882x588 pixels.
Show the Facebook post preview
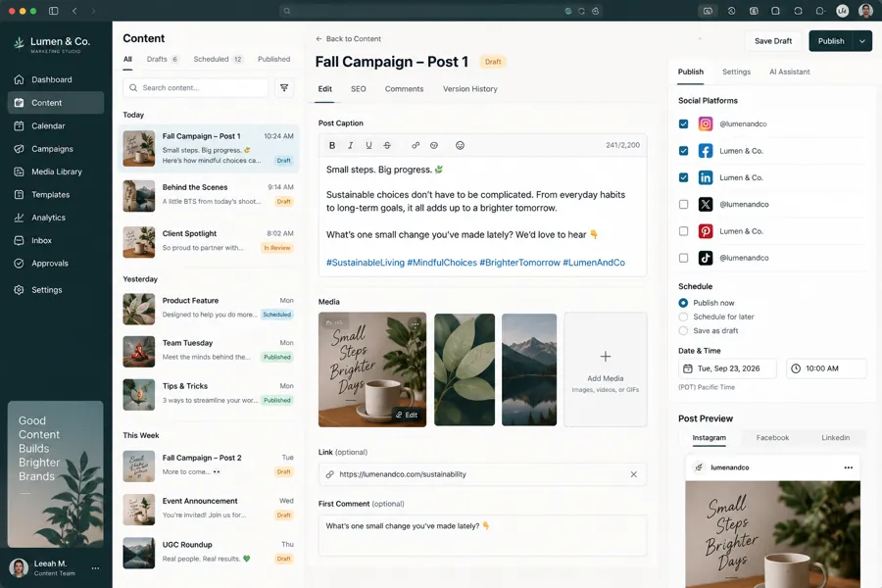tap(772, 438)
